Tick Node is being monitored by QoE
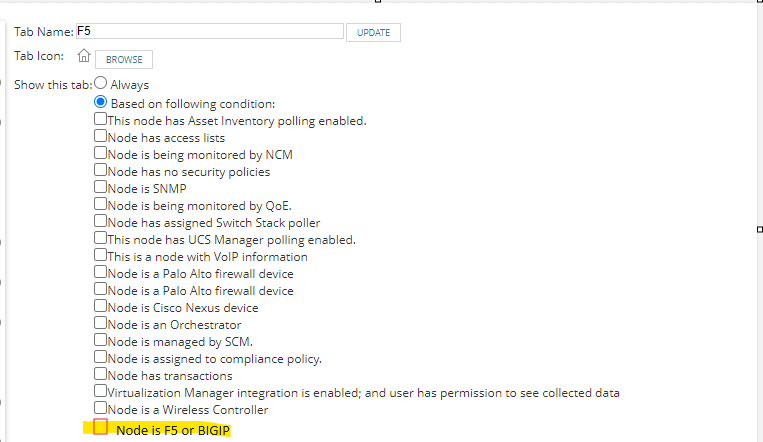 coord(100,204)
